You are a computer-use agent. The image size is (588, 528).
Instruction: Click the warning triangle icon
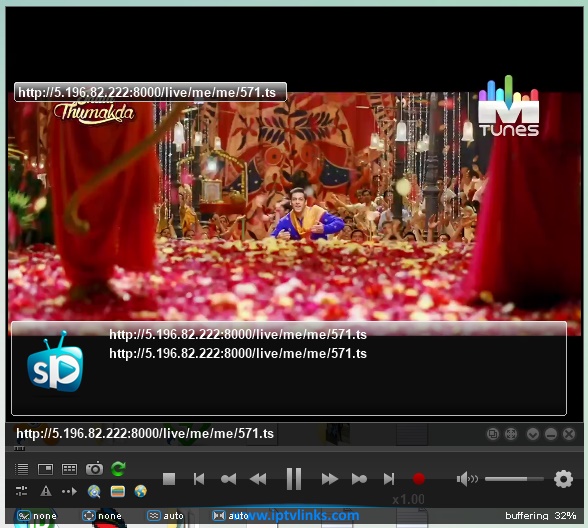point(46,491)
